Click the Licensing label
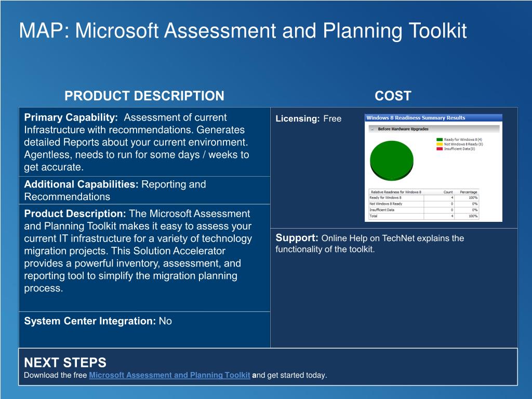Image resolution: width=532 pixels, height=399 pixels. pyautogui.click(x=298, y=119)
